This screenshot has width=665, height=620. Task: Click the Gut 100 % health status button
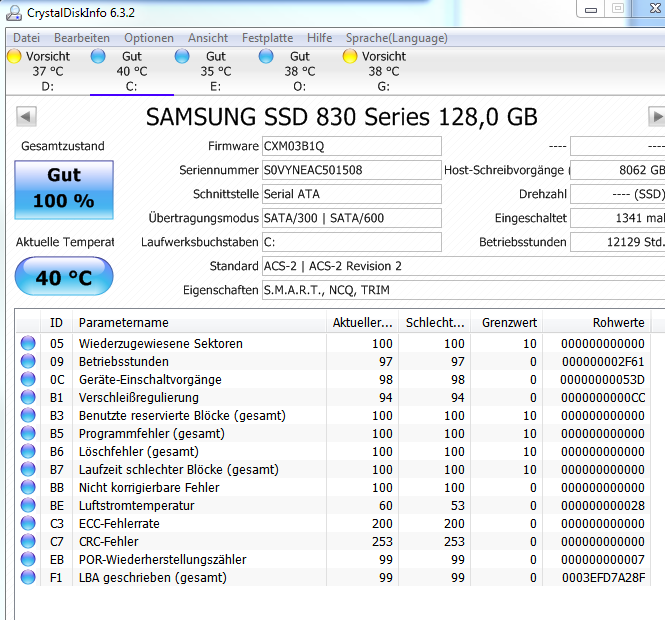tap(64, 190)
